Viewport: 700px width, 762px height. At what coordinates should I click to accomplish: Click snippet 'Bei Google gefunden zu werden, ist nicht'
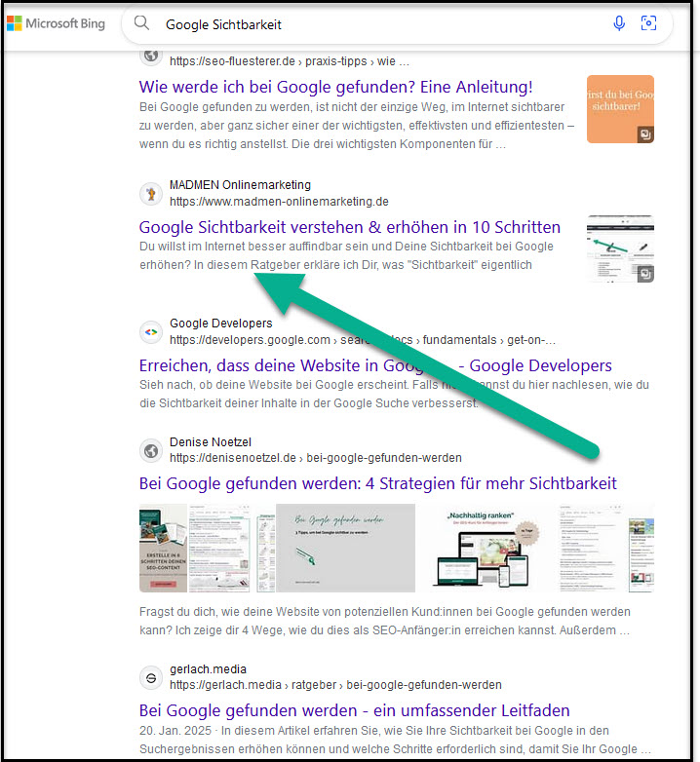[x=357, y=126]
